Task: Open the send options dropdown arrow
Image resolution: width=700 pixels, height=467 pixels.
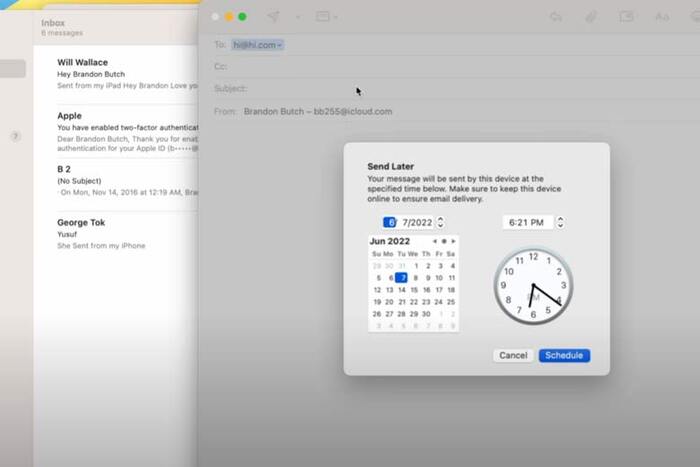Action: [297, 17]
